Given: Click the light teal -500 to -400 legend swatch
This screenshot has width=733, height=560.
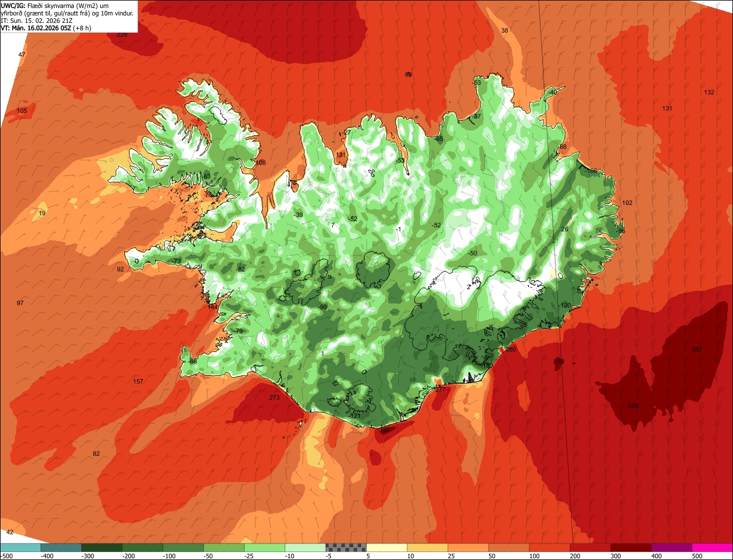Looking at the screenshot, I should point(20,547).
